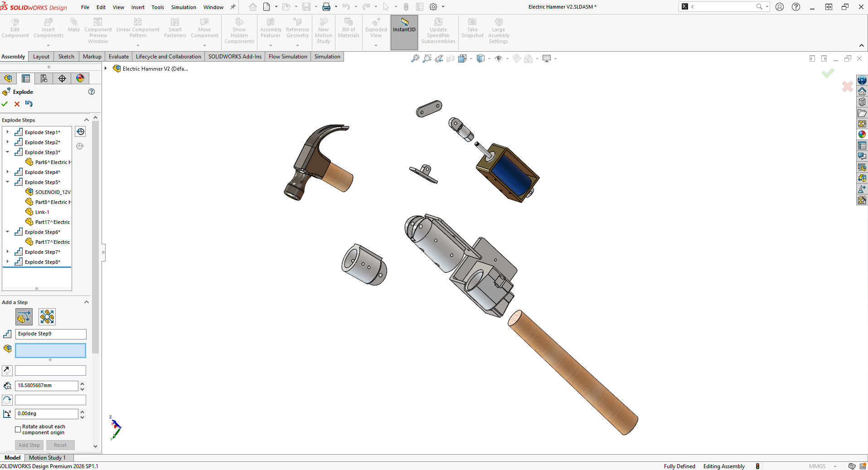Click the user account login icon
The image size is (868, 470).
780,7
